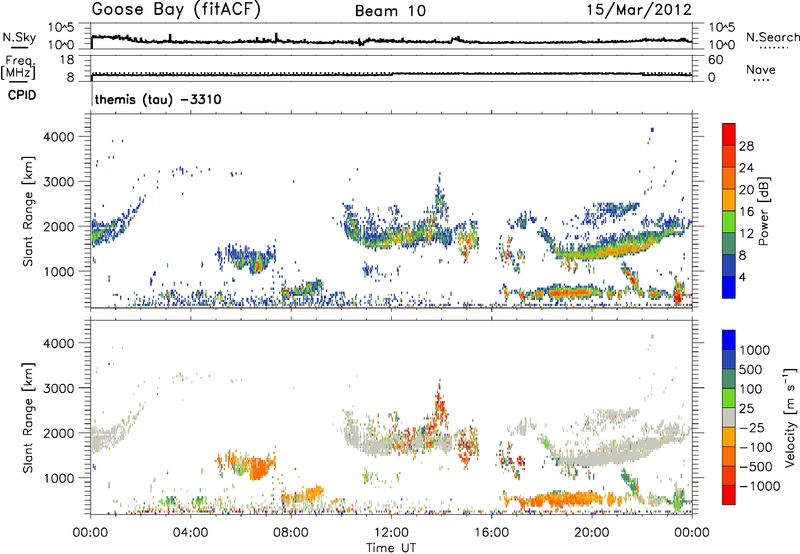The width and height of the screenshot is (800, 554).
Task: Click the "16:00" time tick label
Action: (491, 533)
